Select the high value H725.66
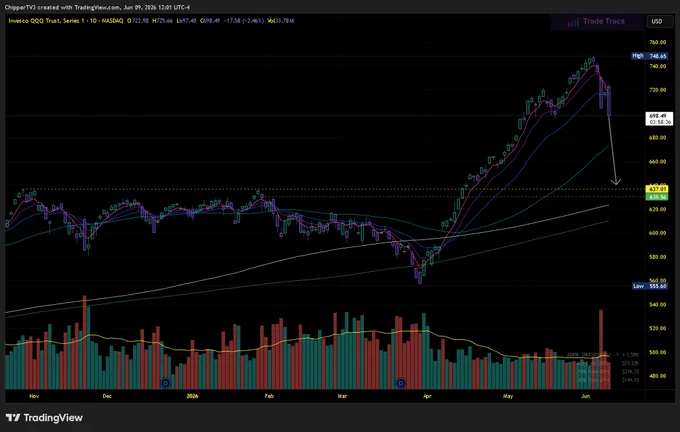This screenshot has height=432, width=680. [163, 20]
